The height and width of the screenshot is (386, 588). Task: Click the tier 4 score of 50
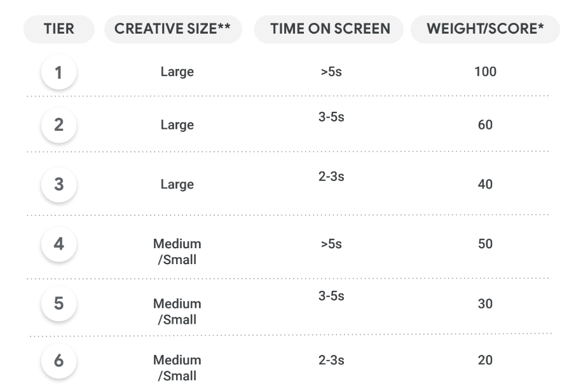pyautogui.click(x=485, y=244)
